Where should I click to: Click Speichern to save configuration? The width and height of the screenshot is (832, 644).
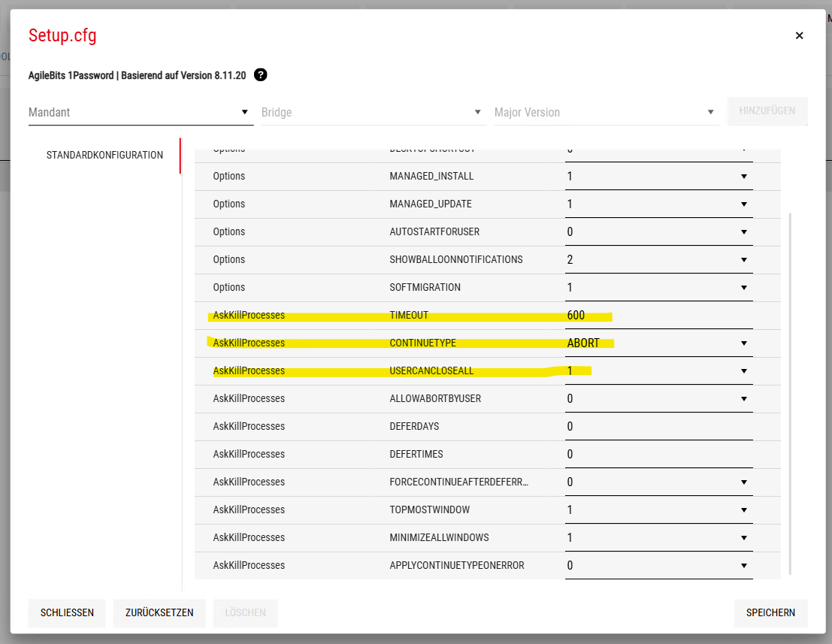tap(770, 612)
